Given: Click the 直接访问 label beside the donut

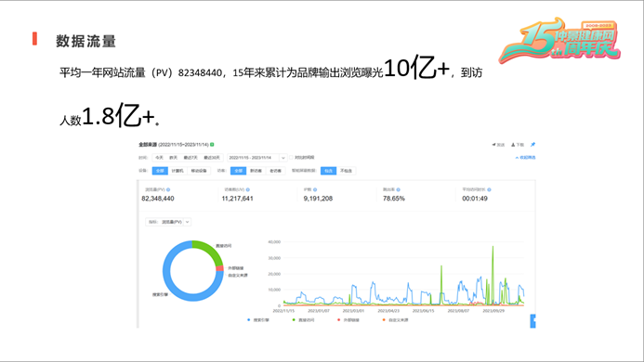Looking at the screenshot, I should tap(224, 245).
